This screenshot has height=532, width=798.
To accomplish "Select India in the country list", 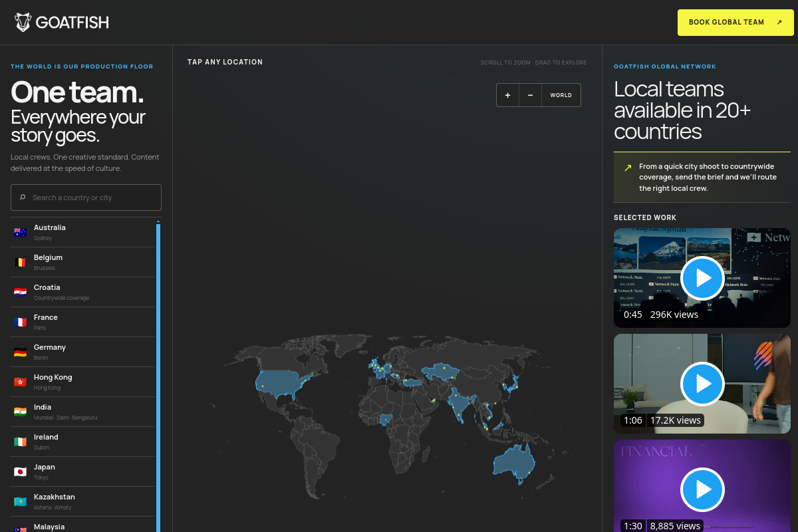I will coord(82,412).
